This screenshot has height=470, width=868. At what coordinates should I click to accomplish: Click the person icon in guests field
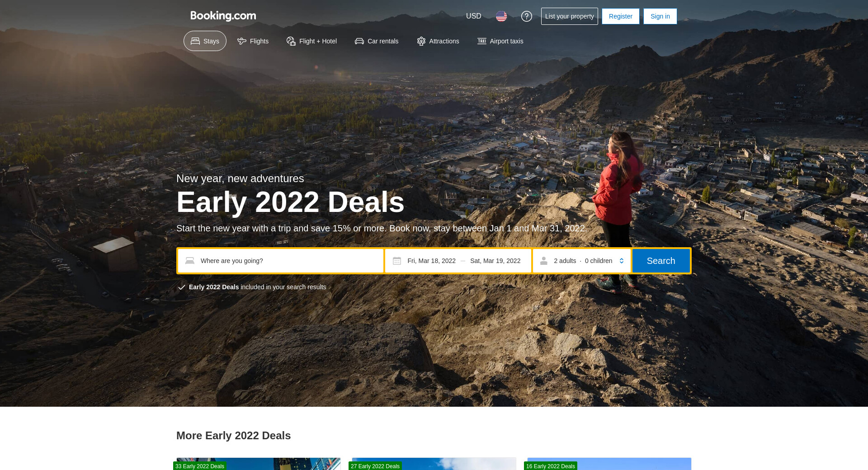pyautogui.click(x=544, y=261)
